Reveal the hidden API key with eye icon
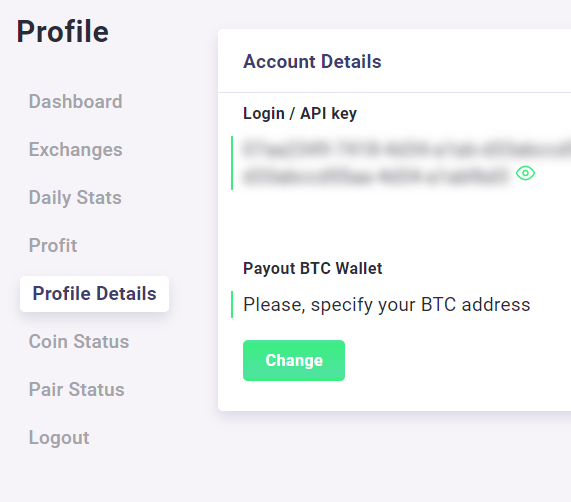571x502 pixels. pyautogui.click(x=525, y=173)
